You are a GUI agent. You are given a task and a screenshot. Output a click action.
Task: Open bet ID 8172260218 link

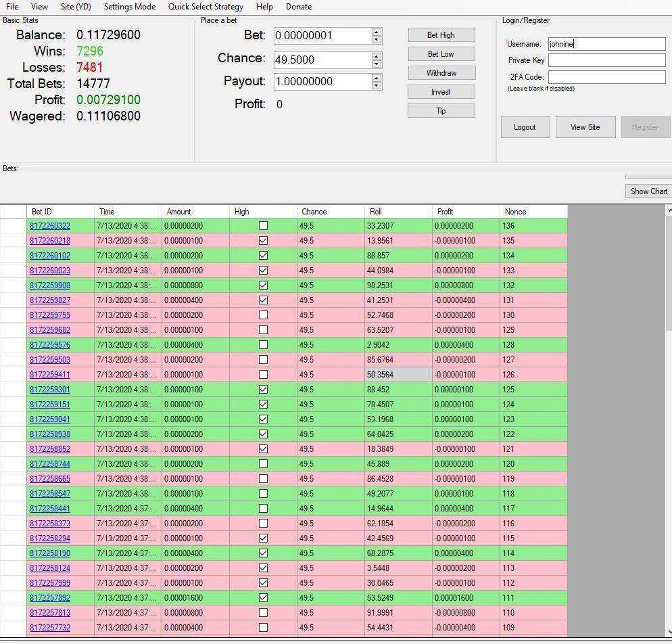50,241
